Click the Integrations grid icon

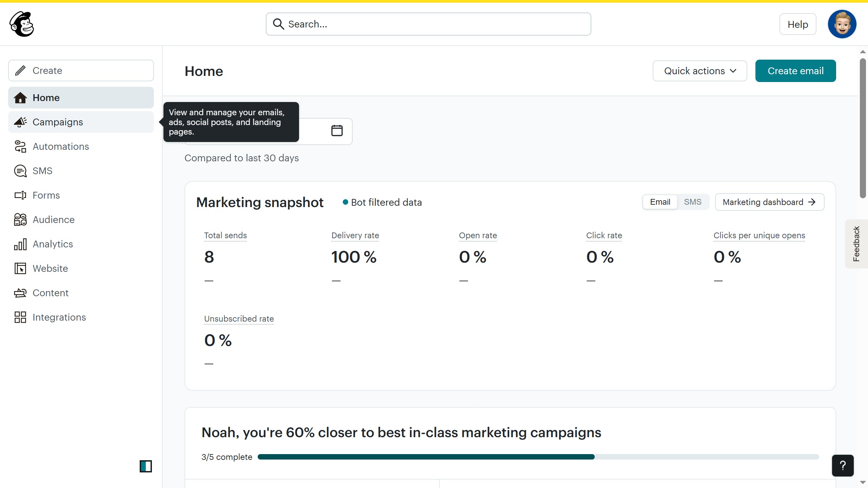pyautogui.click(x=20, y=317)
